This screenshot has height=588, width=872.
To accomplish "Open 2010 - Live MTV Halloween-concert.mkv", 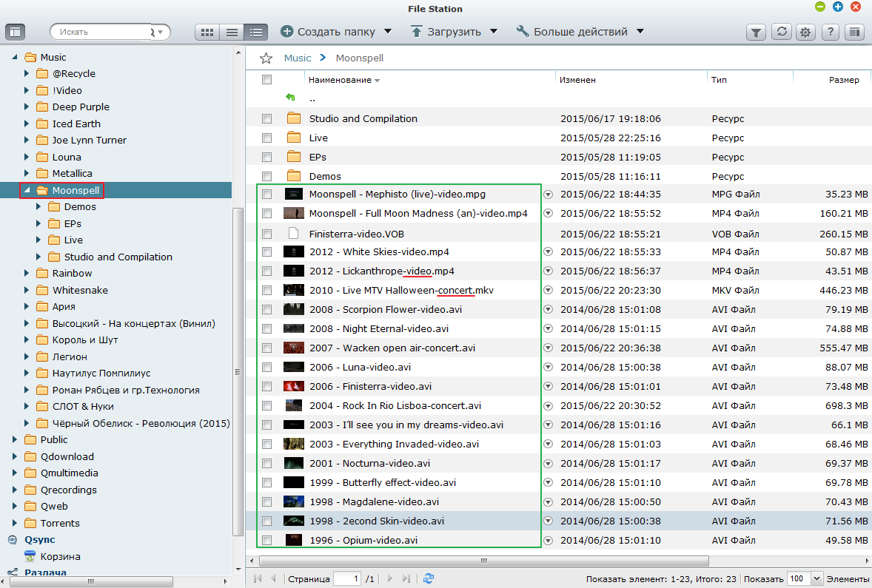I will click(401, 290).
